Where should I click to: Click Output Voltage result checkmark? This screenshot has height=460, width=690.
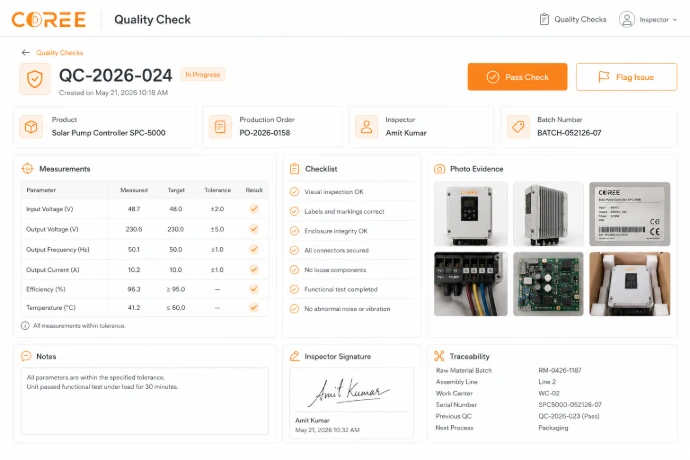tap(254, 229)
